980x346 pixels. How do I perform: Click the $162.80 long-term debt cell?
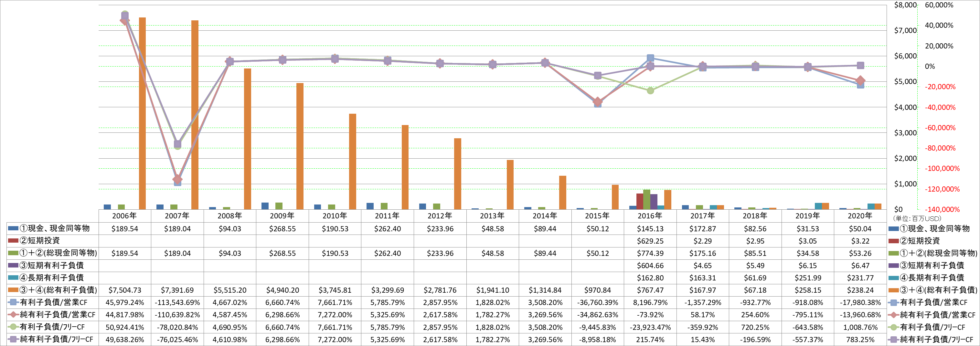click(x=650, y=278)
